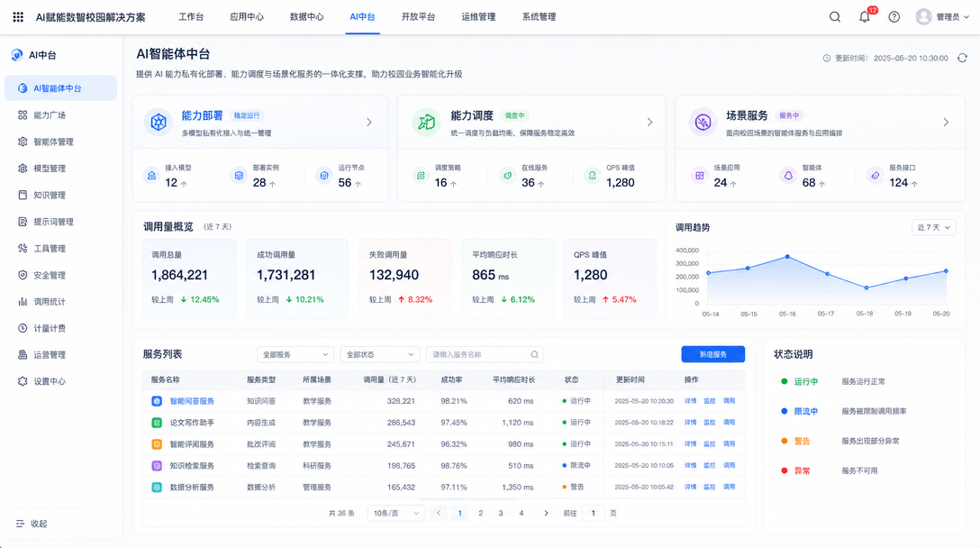Click the 知识管理 sidebar icon

(23, 196)
